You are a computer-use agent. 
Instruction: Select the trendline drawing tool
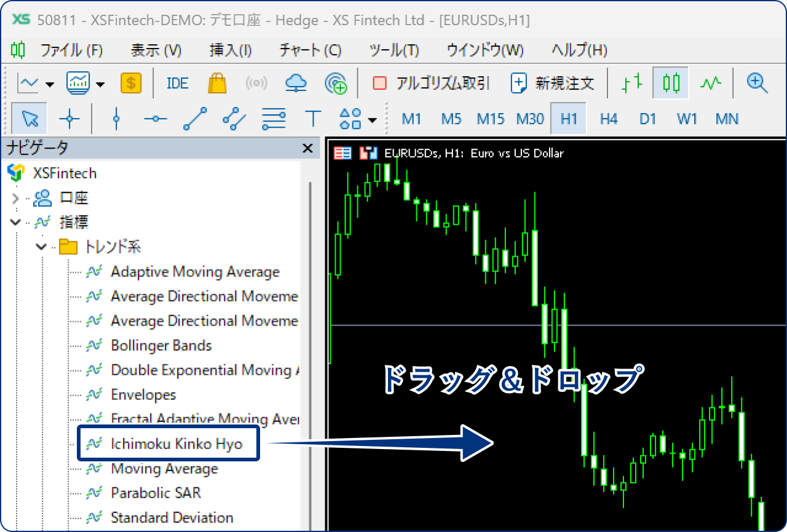(x=195, y=119)
